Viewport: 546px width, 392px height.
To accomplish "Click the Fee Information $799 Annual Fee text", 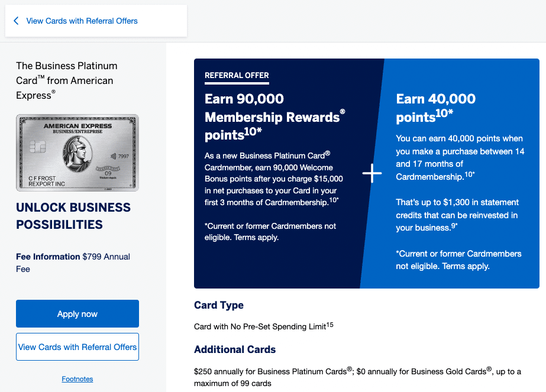I will coord(73,263).
